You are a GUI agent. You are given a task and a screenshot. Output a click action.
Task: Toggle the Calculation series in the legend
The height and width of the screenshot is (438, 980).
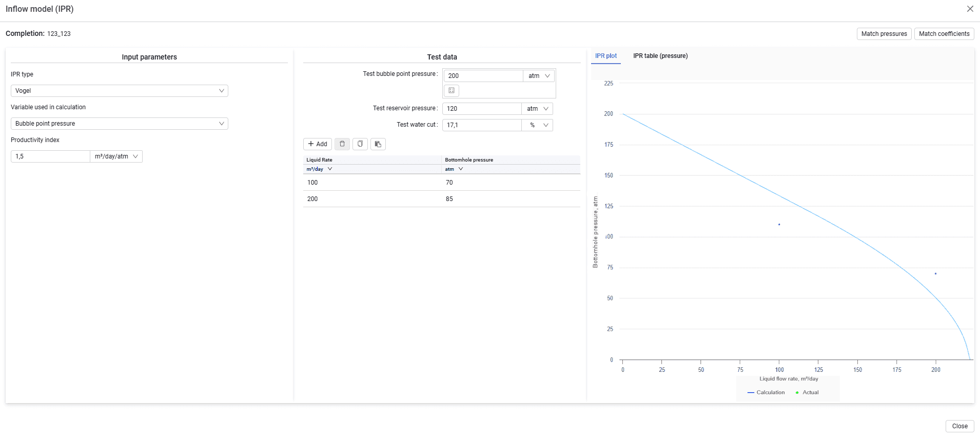click(766, 392)
